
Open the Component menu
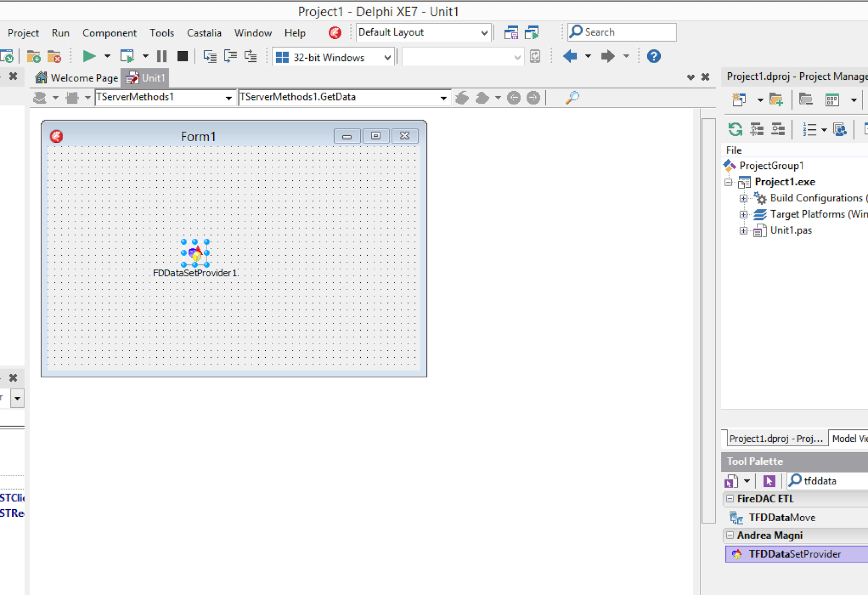point(110,33)
